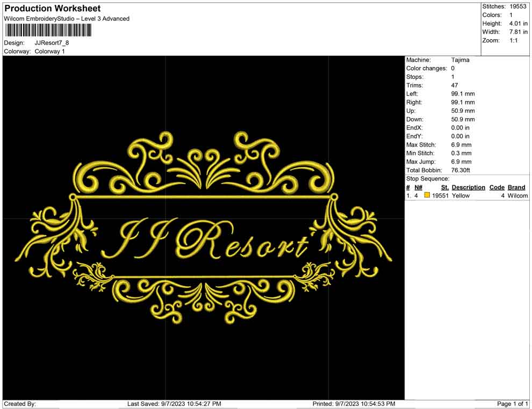Click the 'Stop Sequence:' label
The image size is (532, 409).
click(x=428, y=179)
